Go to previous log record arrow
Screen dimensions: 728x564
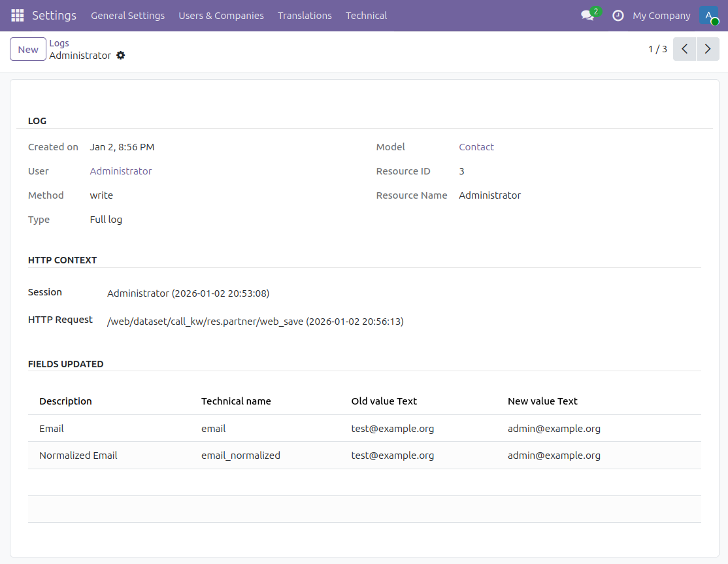coord(684,49)
